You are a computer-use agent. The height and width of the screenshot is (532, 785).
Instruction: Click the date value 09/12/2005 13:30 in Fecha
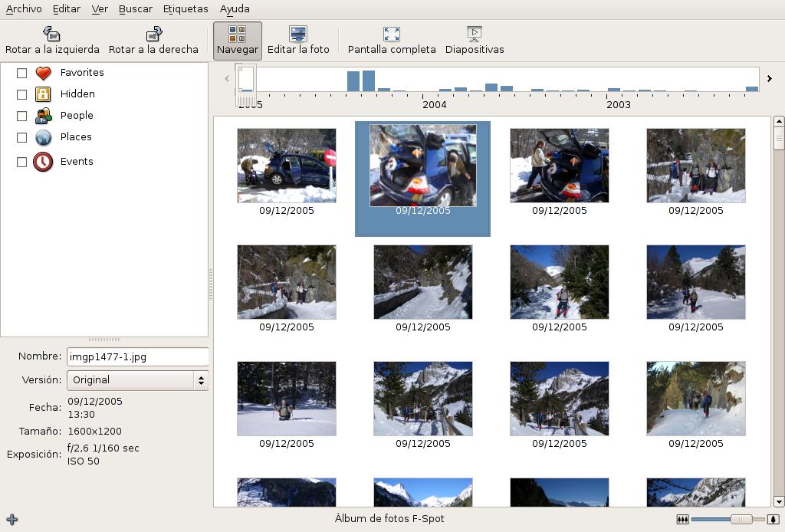[95, 408]
